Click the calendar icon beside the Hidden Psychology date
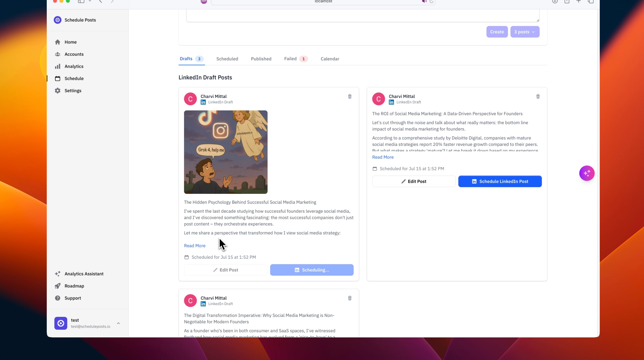The width and height of the screenshot is (644, 360). click(187, 257)
